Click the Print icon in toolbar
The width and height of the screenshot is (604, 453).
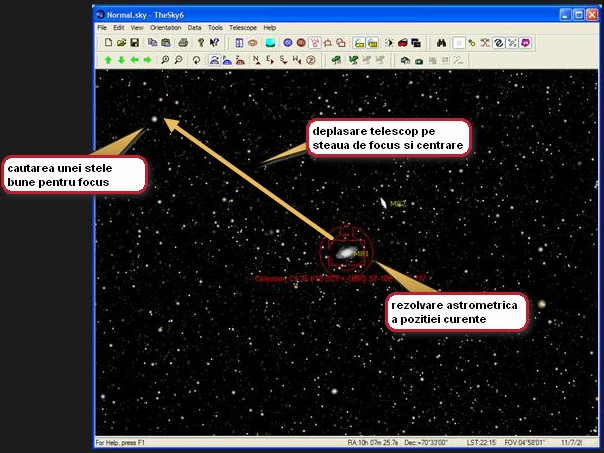click(x=183, y=43)
